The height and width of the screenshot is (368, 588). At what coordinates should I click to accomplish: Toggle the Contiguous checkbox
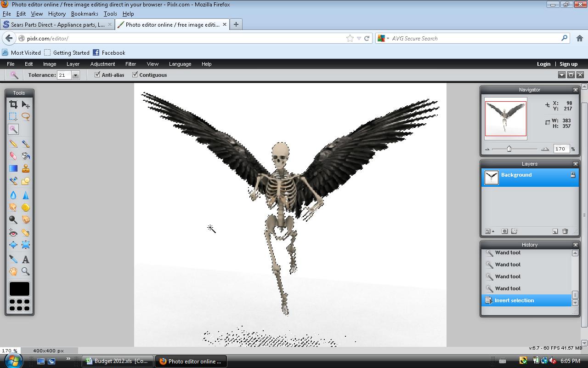tap(135, 75)
